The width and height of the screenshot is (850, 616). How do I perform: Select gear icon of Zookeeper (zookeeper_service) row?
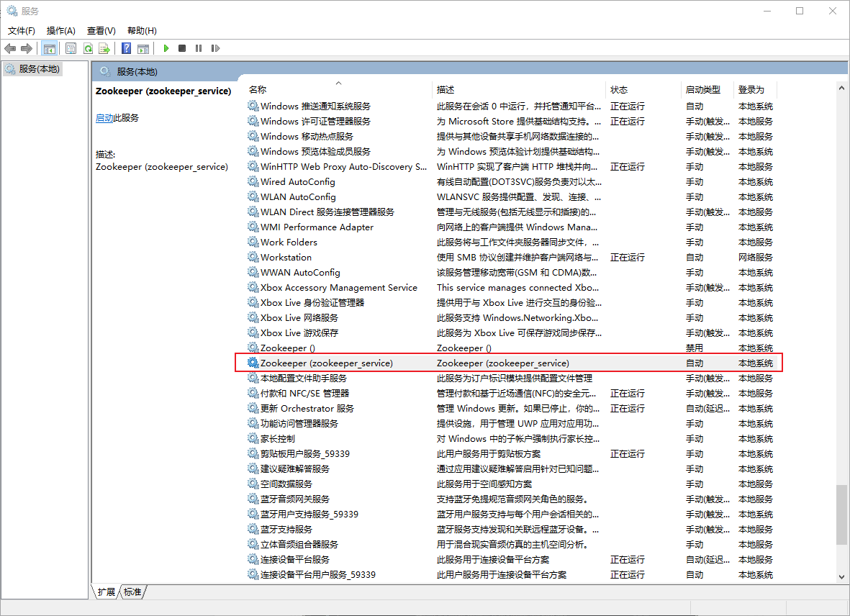[253, 363]
